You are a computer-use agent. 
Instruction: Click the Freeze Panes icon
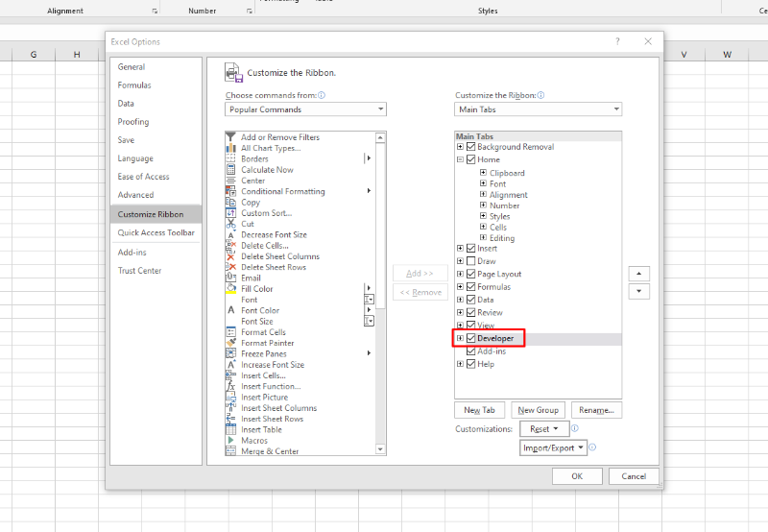[x=230, y=353]
